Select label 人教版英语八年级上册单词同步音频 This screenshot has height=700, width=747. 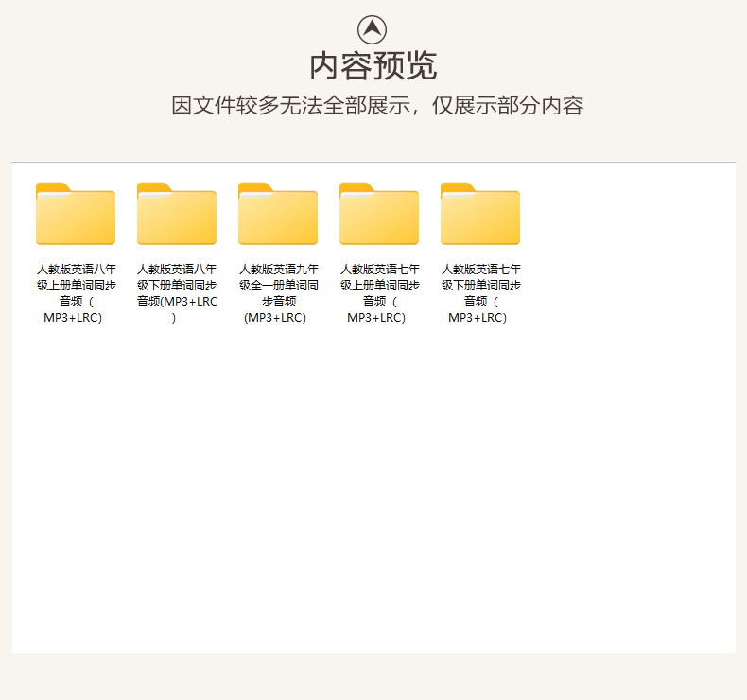point(77,293)
